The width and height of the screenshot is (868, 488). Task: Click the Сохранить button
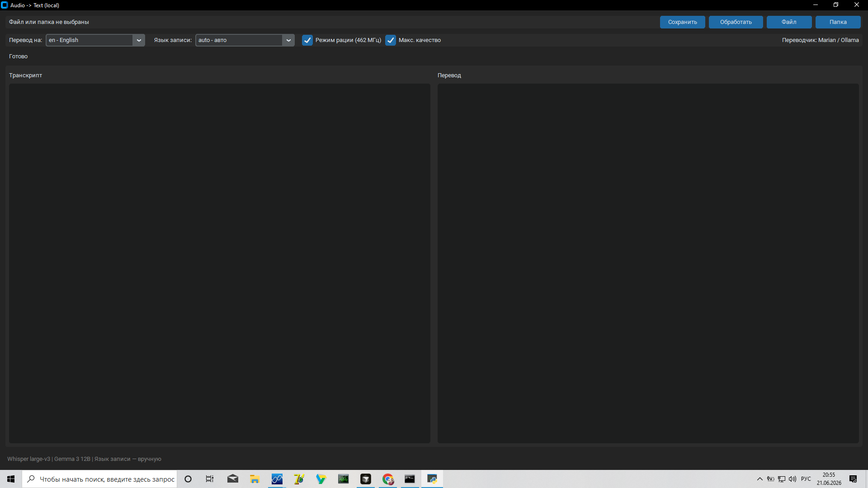coord(682,22)
